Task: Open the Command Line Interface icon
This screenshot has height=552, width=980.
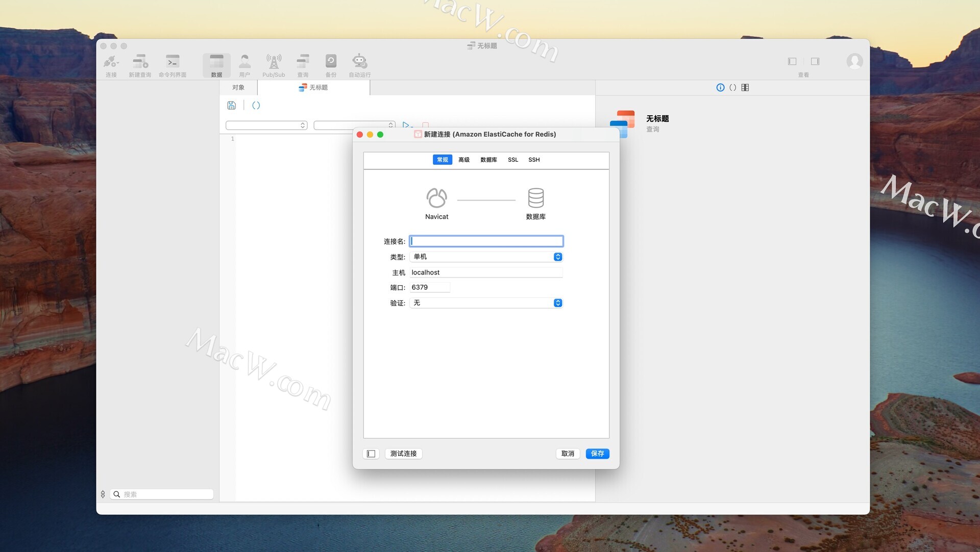Action: (x=173, y=65)
